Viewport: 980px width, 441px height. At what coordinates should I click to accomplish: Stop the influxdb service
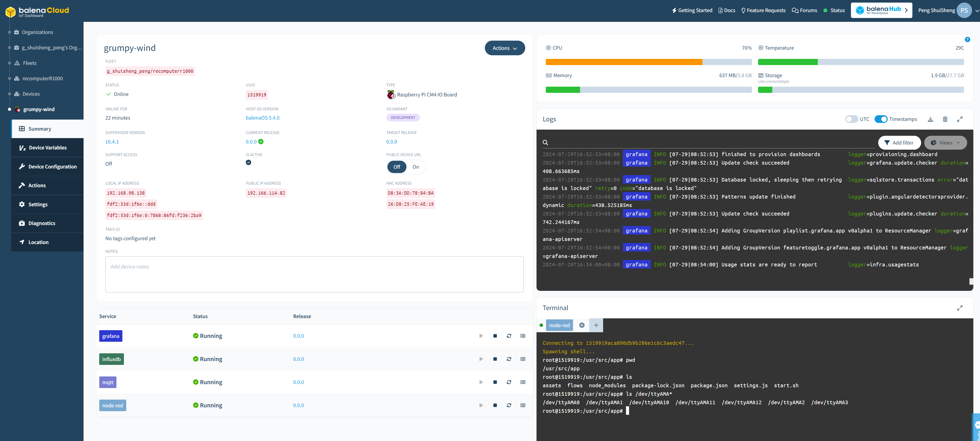point(495,359)
